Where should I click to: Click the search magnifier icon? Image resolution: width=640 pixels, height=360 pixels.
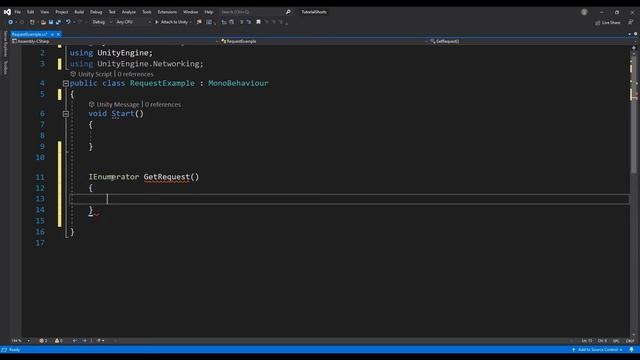(x=288, y=12)
